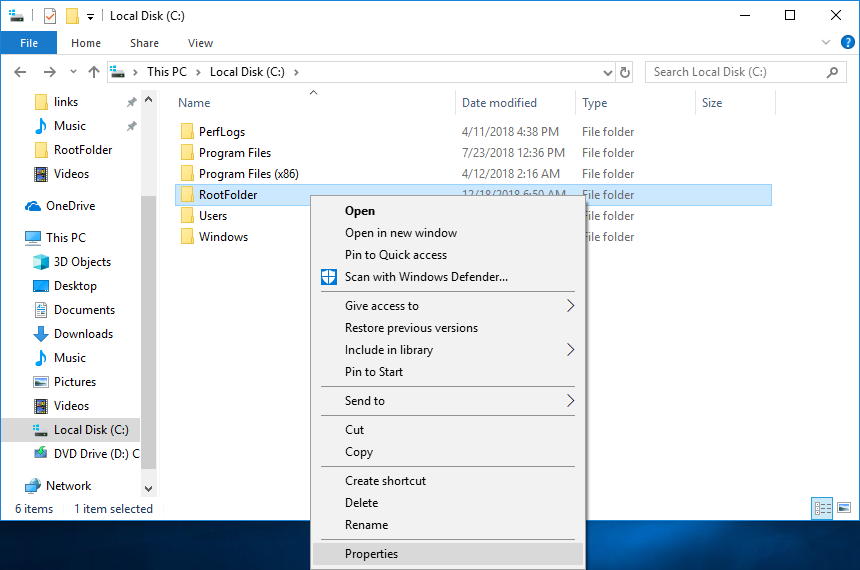Choose Pin to Quick access

point(448,255)
